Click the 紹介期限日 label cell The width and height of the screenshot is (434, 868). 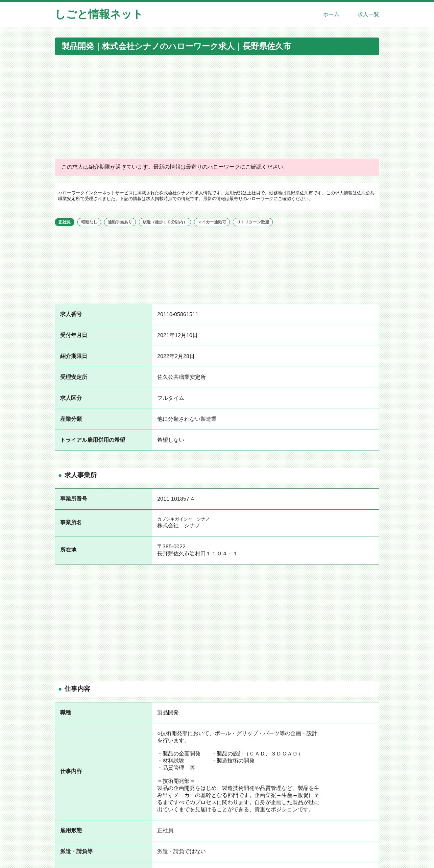(x=103, y=356)
